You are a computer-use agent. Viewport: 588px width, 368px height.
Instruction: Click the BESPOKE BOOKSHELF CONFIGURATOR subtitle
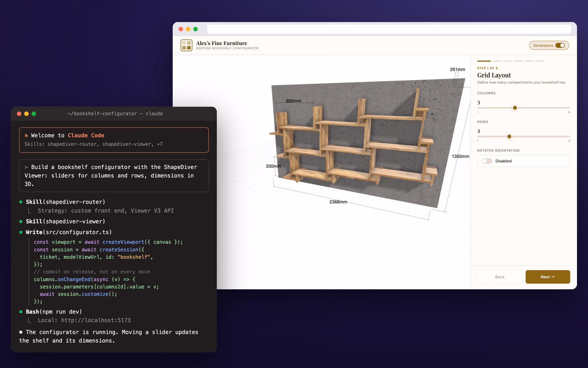(x=227, y=48)
